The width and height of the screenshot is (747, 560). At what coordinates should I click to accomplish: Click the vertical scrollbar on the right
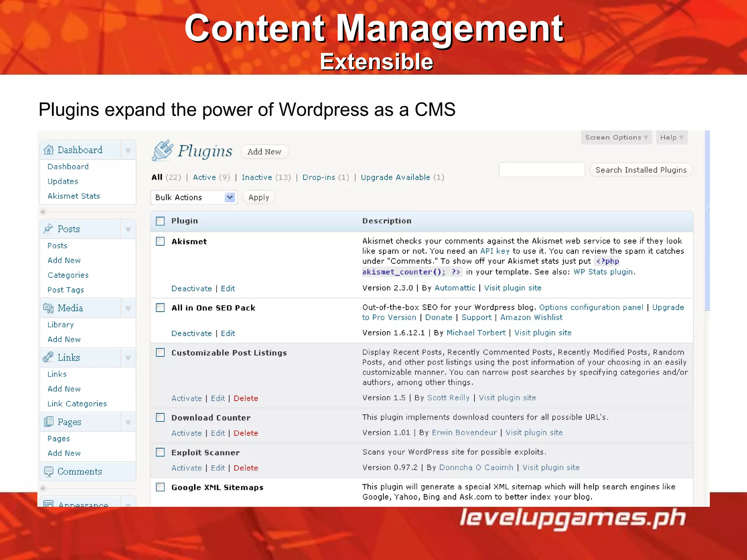[x=707, y=220]
